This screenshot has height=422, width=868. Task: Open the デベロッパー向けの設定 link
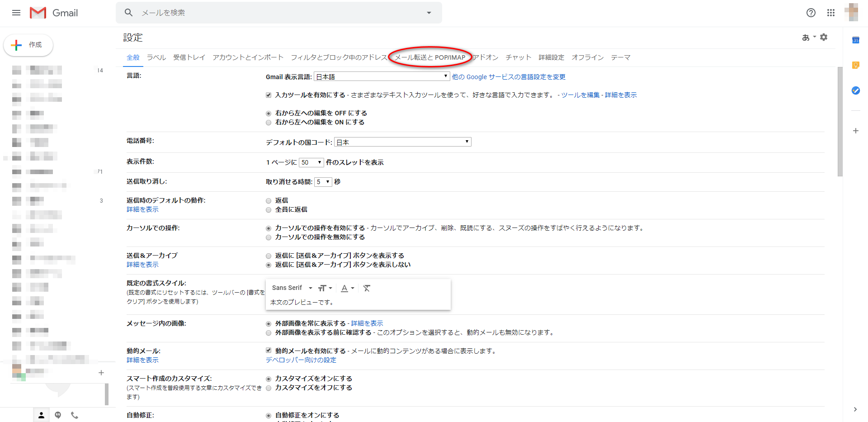(x=301, y=360)
